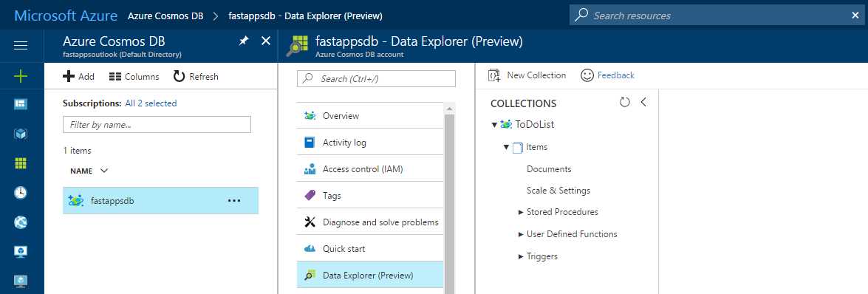Expand the Triggers node
The image size is (868, 294).
521,256
